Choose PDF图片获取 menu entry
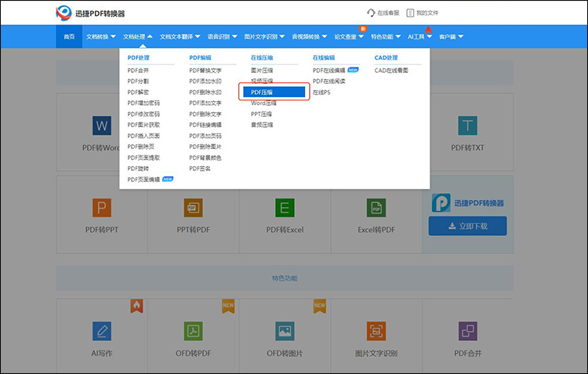The image size is (588, 374). coord(143,125)
